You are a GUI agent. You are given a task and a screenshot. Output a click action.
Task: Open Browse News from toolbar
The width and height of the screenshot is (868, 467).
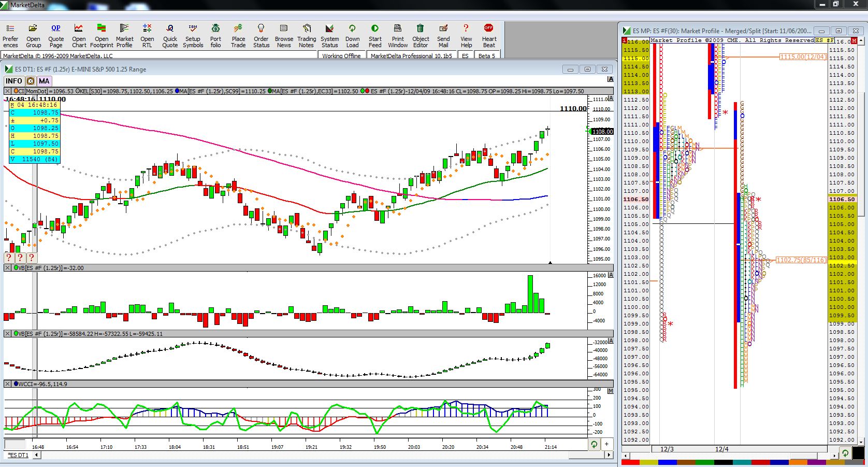[x=284, y=35]
